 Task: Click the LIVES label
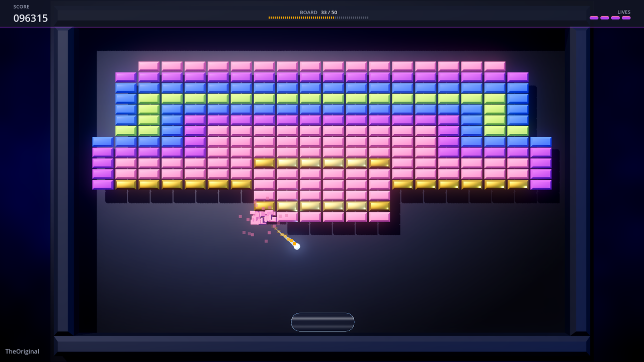click(x=624, y=12)
